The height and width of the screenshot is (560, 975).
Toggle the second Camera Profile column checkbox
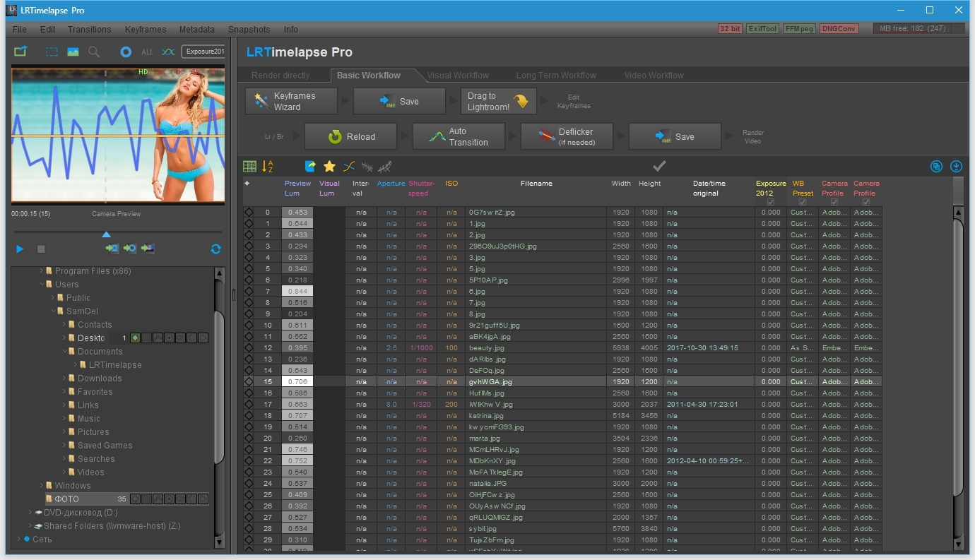click(866, 202)
